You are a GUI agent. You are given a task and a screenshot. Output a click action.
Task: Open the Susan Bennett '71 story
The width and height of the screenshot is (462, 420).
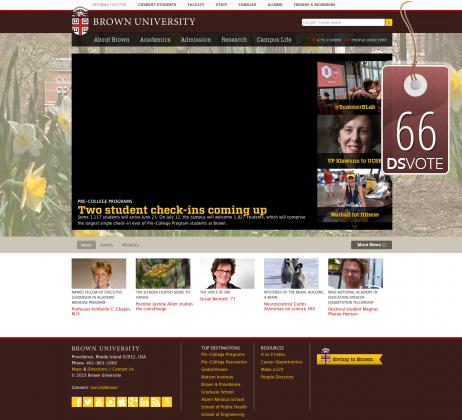[x=217, y=299]
